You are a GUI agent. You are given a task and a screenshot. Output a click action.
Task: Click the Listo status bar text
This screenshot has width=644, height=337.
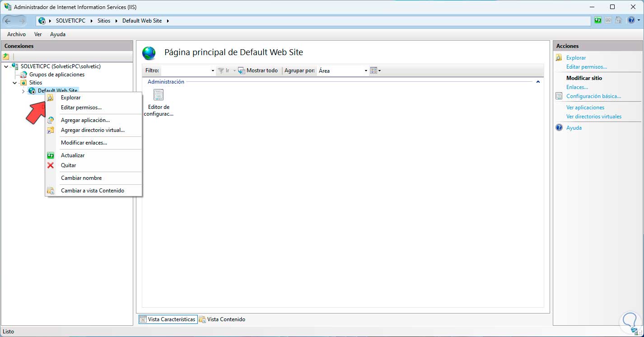tap(8, 332)
